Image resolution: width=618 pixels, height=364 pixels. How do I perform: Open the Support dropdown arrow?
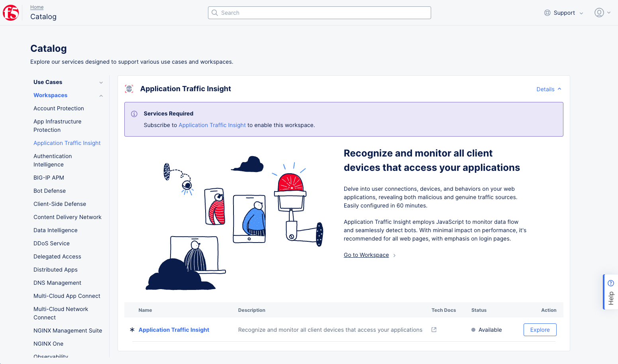pos(581,13)
